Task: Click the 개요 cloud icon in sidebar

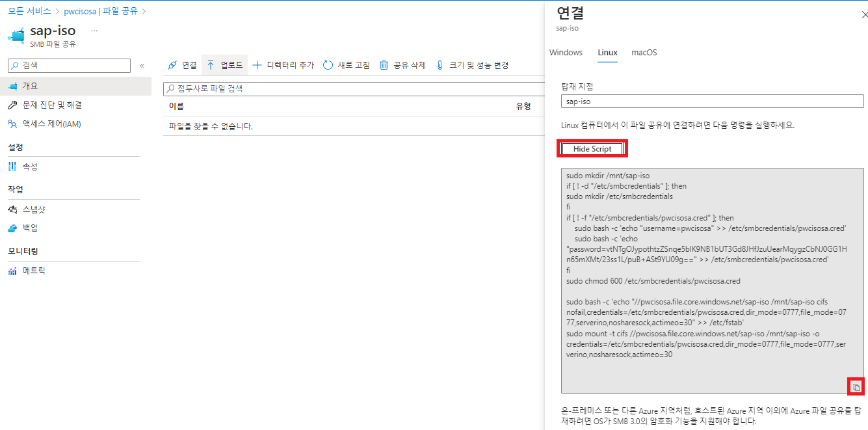Action: coord(12,86)
